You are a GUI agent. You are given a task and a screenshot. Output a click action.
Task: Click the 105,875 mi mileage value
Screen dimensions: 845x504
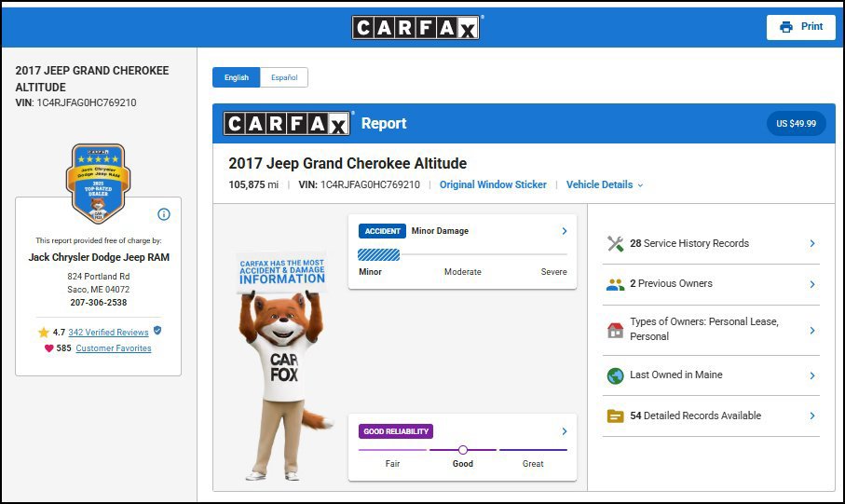click(253, 184)
